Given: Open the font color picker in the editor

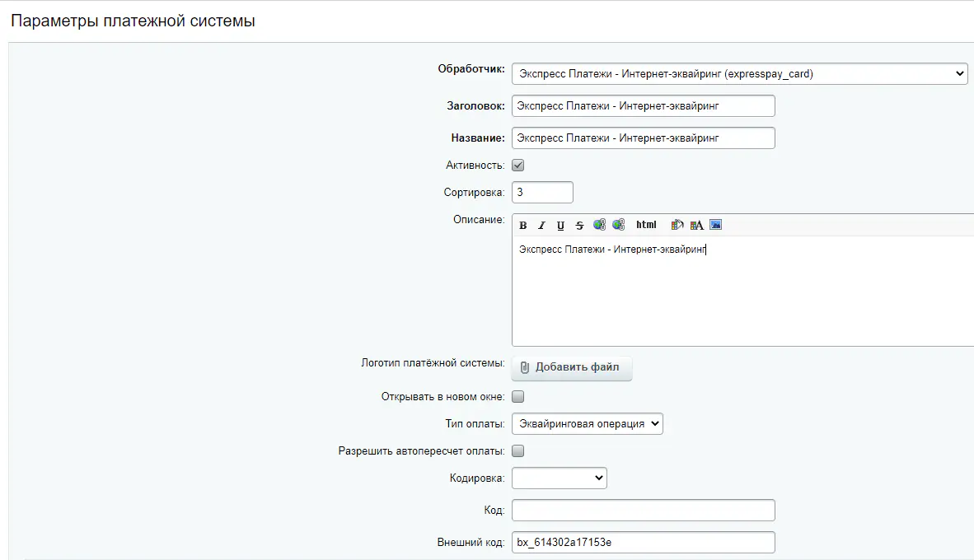Looking at the screenshot, I should click(x=695, y=224).
